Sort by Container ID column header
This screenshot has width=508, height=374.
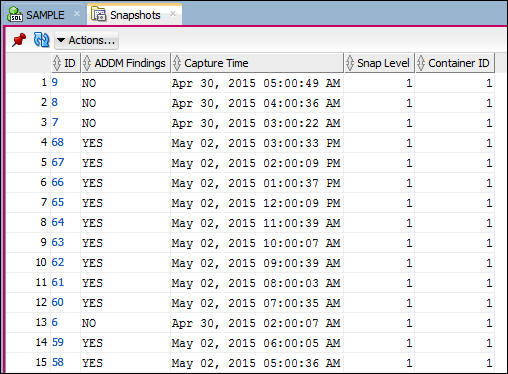tap(455, 63)
